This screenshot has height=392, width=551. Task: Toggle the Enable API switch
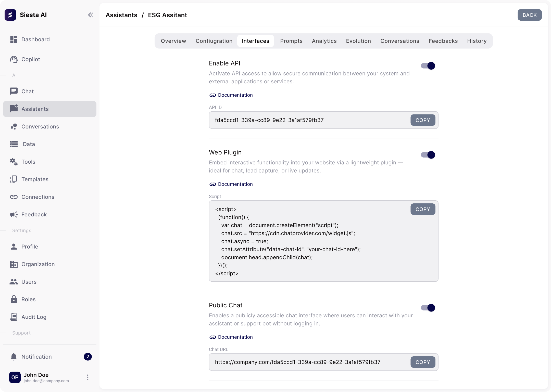tap(428, 66)
